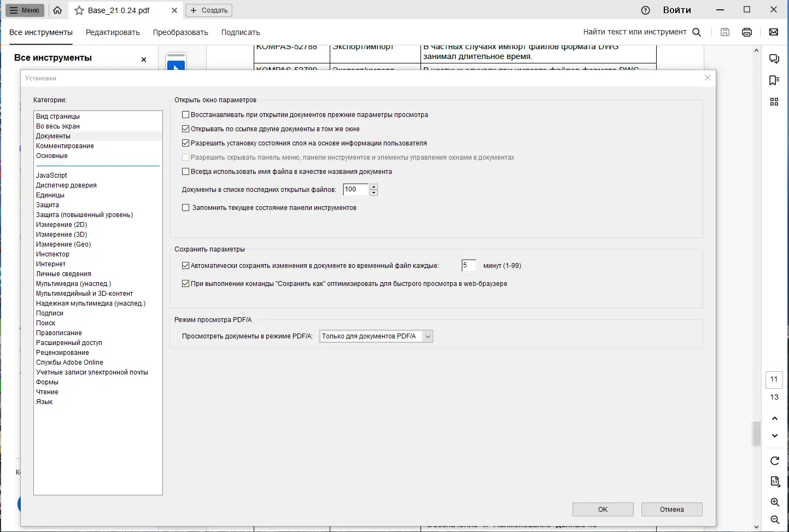Image resolution: width=789 pixels, height=532 pixels.
Task: Print the document via printer icon
Action: [x=747, y=32]
